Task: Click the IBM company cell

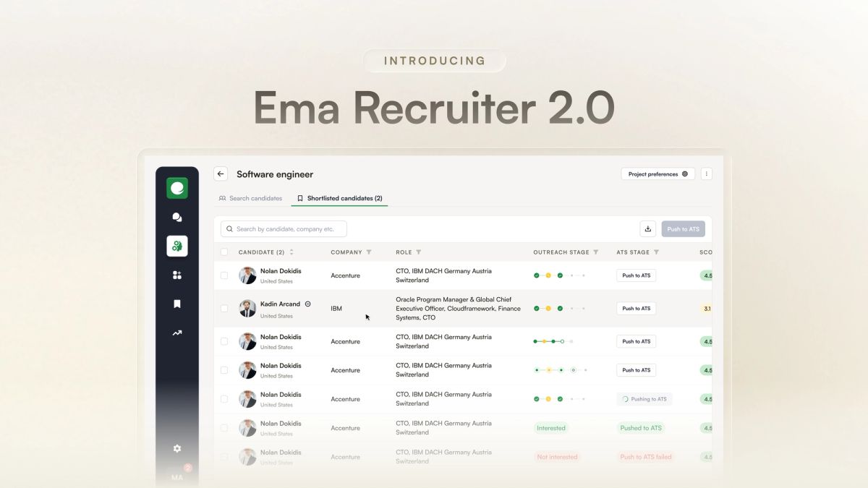Action: point(336,309)
